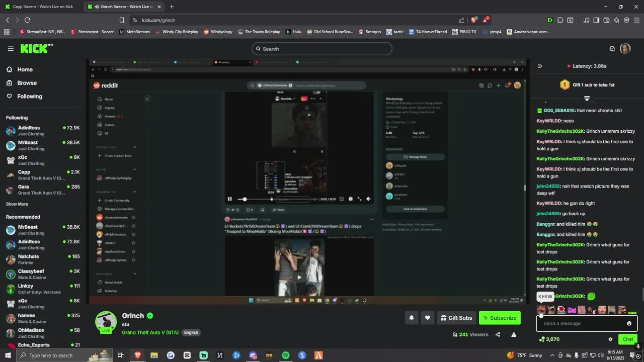Close the Grinch Stream tab
Viewport: 644px width, 362px height.
click(159, 7)
